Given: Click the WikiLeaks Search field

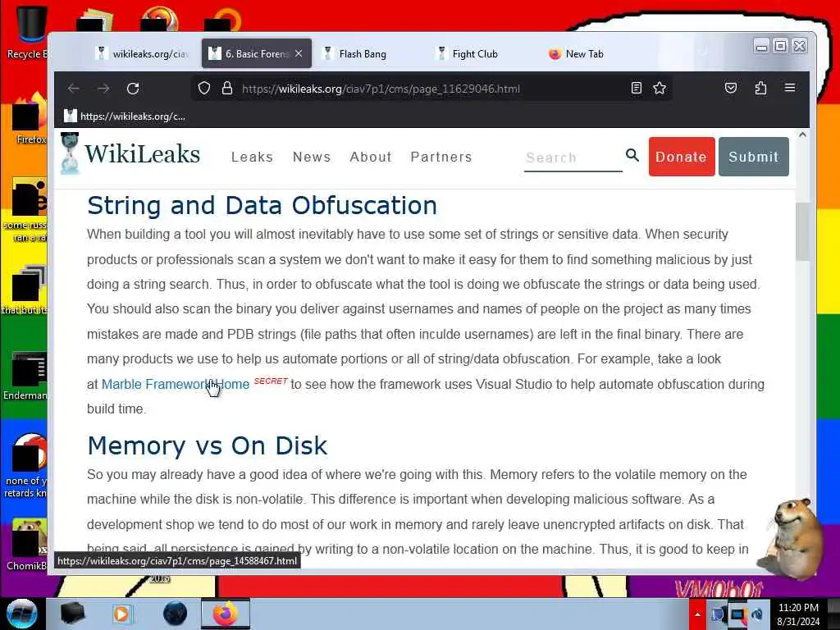Looking at the screenshot, I should point(573,157).
